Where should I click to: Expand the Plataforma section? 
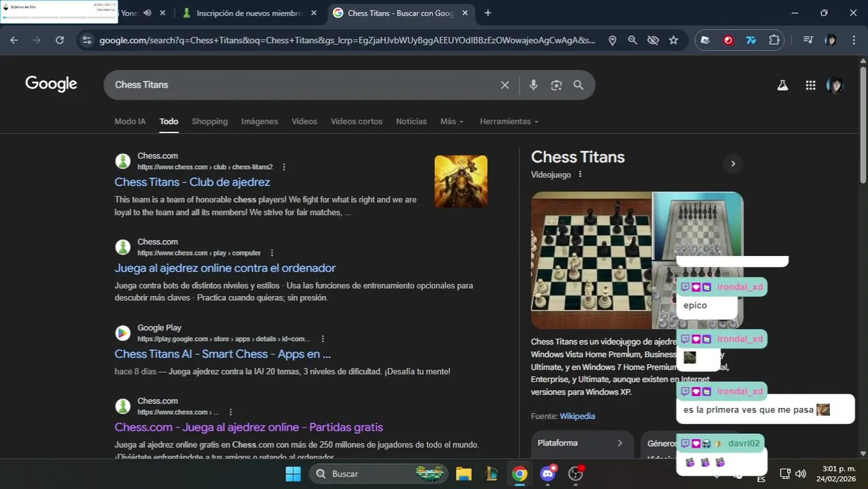581,443
